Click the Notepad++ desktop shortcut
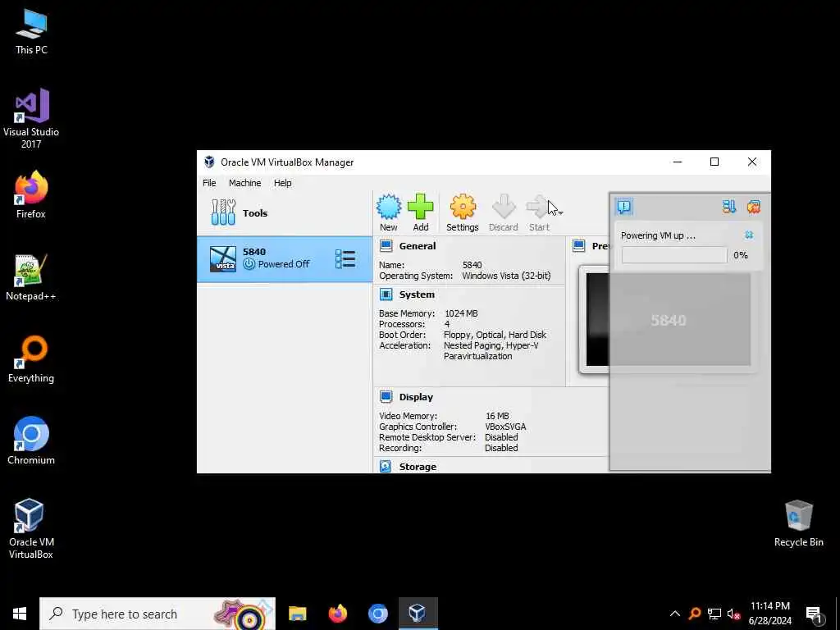840x630 pixels. 31,277
